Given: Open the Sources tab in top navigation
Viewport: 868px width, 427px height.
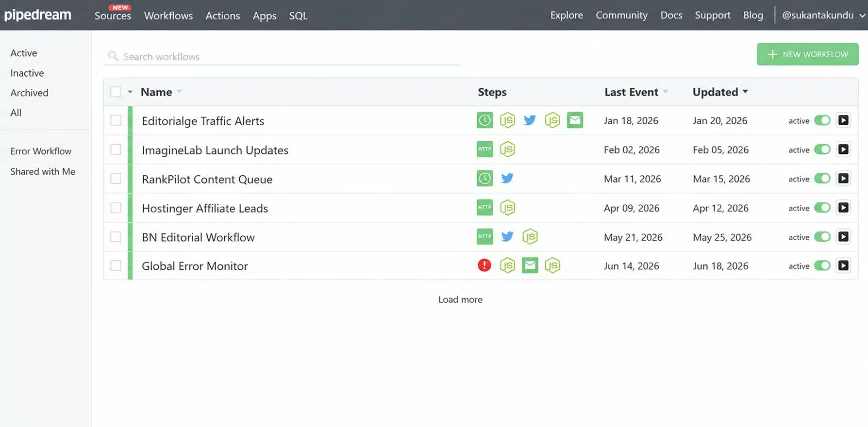Looking at the screenshot, I should [x=113, y=16].
